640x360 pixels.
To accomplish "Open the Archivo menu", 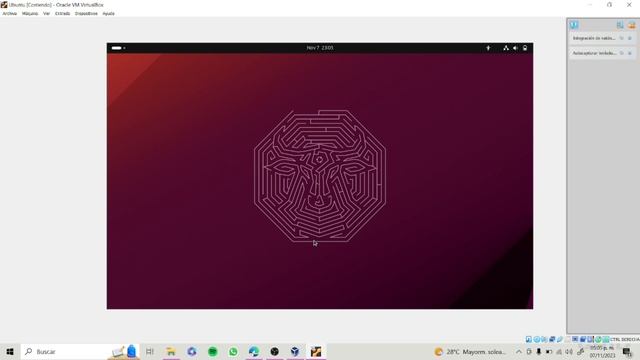I will [9, 13].
